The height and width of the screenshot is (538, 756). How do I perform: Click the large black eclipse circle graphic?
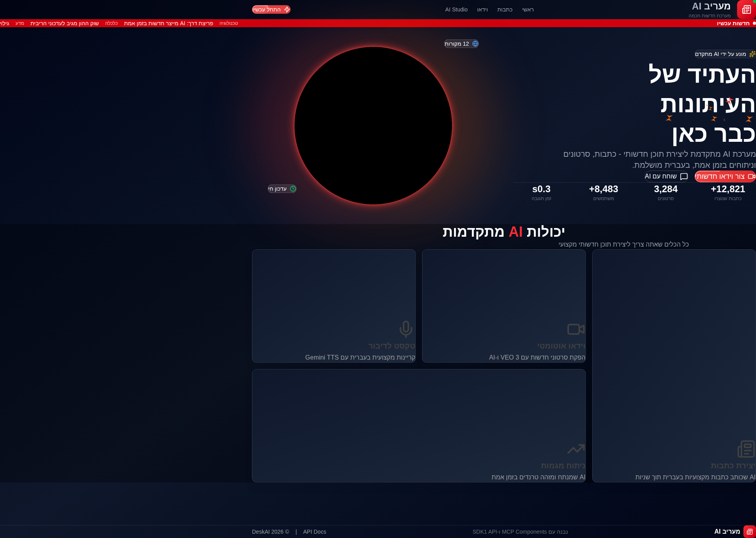[x=373, y=126]
